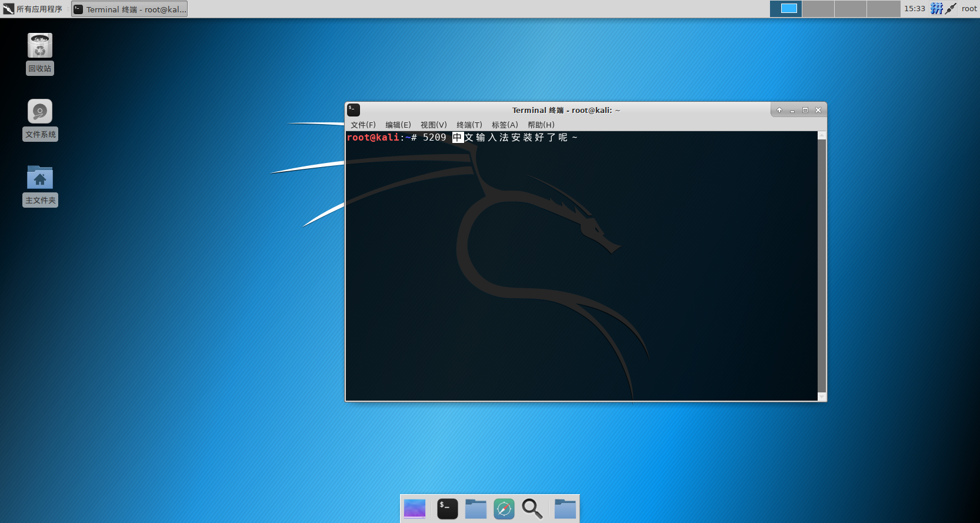Close the Terminal 终端 window

click(818, 110)
